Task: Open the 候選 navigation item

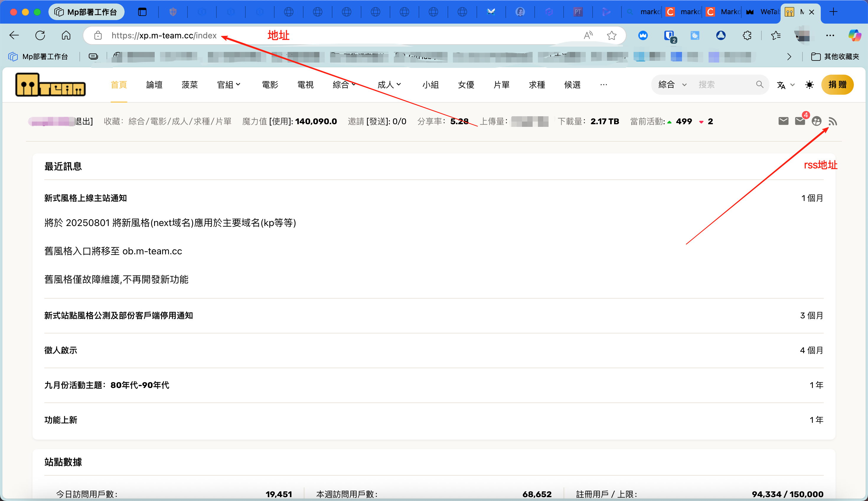Action: click(x=572, y=85)
